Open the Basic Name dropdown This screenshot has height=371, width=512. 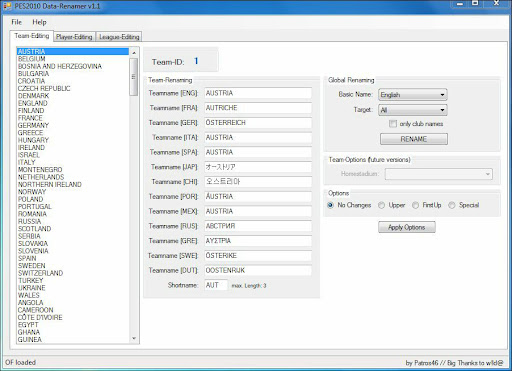413,95
